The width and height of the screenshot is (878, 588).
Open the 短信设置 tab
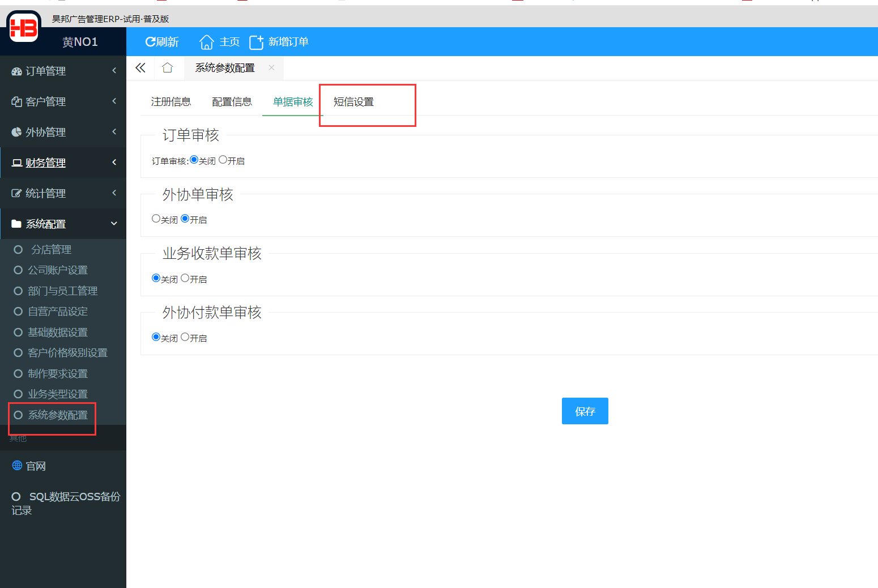click(353, 102)
